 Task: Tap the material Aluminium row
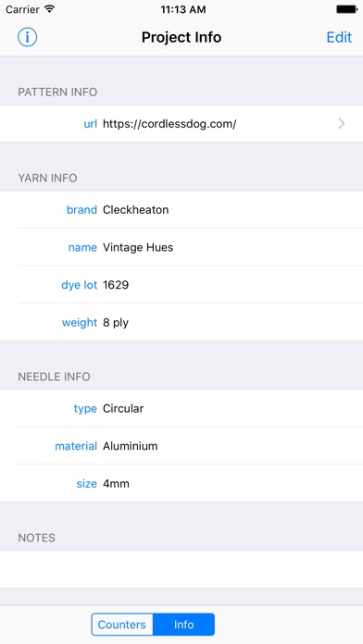point(181,446)
